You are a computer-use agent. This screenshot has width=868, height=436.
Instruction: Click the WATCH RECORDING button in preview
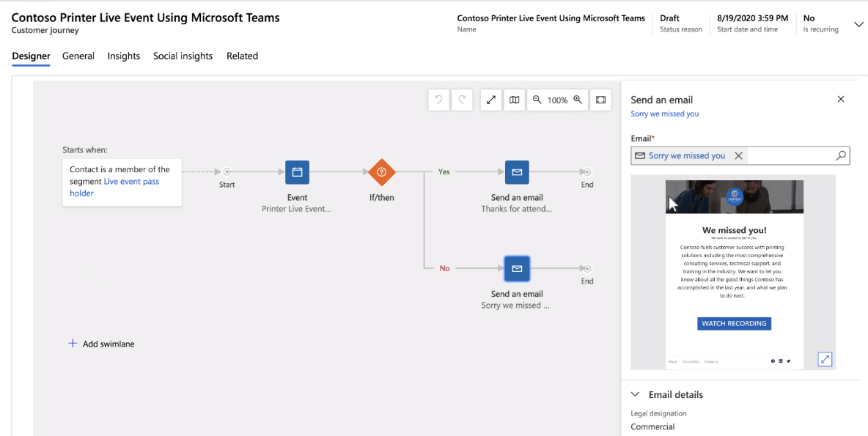(x=734, y=324)
